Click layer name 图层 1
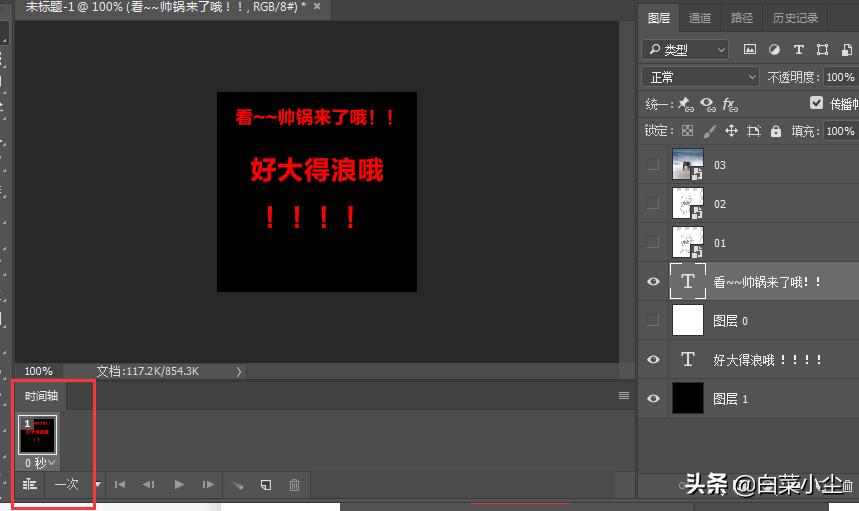This screenshot has width=859, height=511. 730,399
